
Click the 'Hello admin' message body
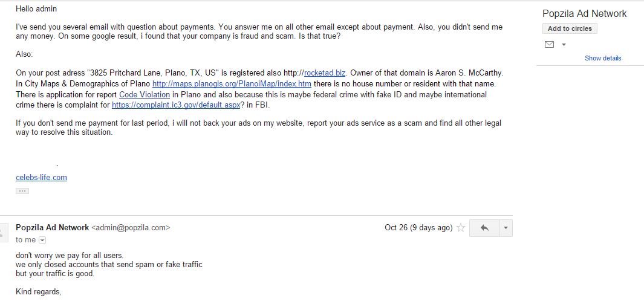36,8
